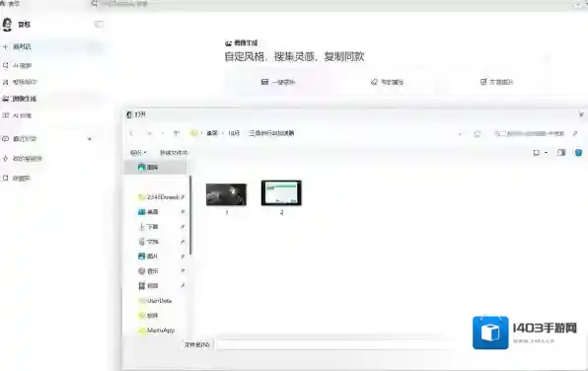Image resolution: width=588 pixels, height=371 pixels.
Task: Open the favorites entry at the sidebar bottom
Action: [17, 179]
